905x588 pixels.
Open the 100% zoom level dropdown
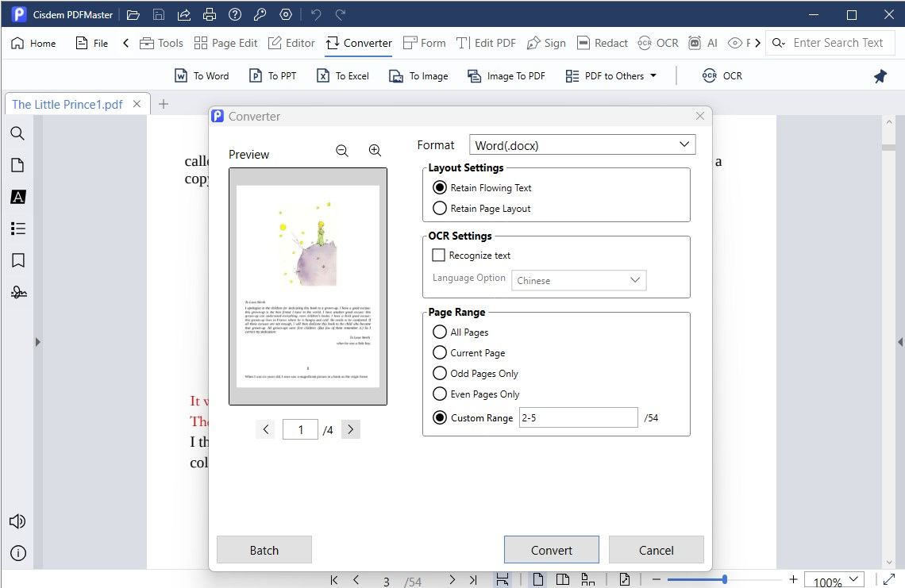click(x=836, y=581)
